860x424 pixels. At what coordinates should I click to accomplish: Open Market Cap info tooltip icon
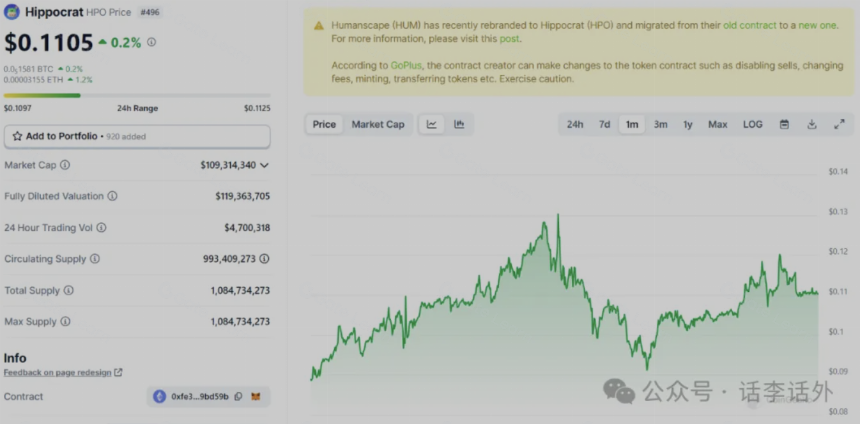pos(65,165)
